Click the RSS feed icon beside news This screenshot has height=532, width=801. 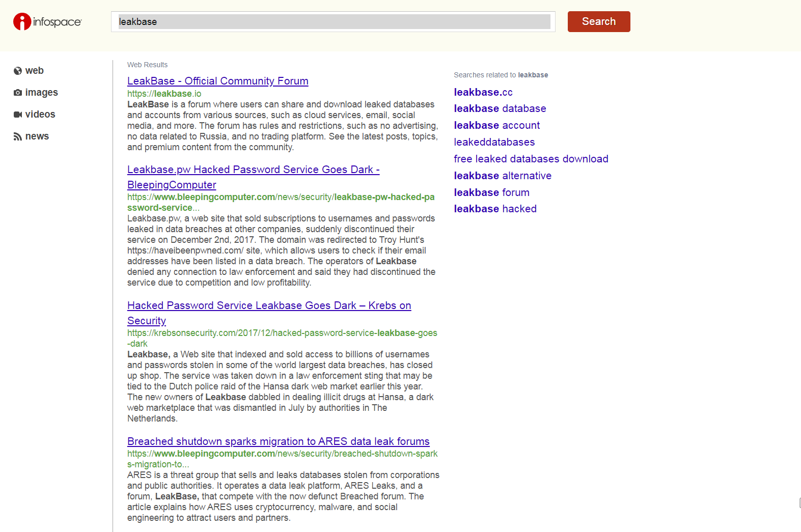click(18, 136)
